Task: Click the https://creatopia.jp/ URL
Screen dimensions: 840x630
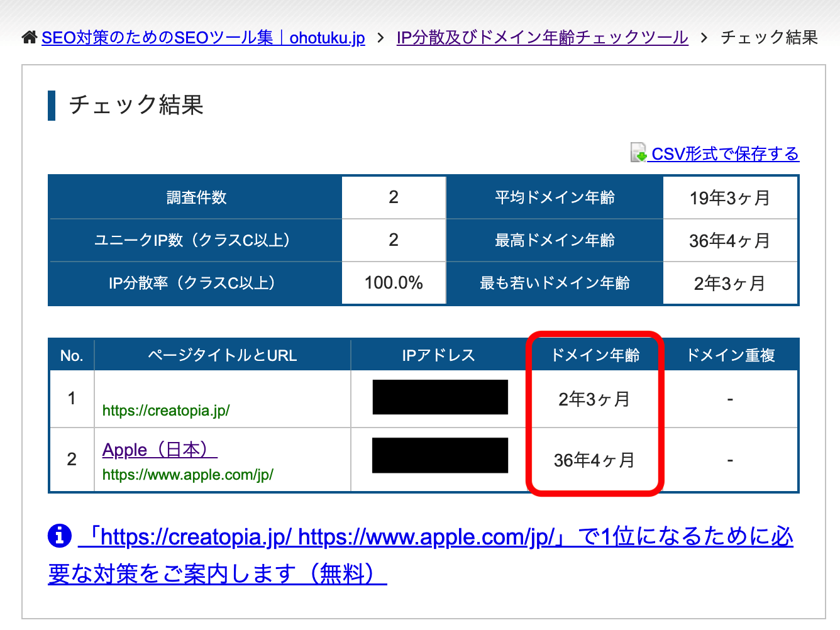Action: click(x=167, y=410)
